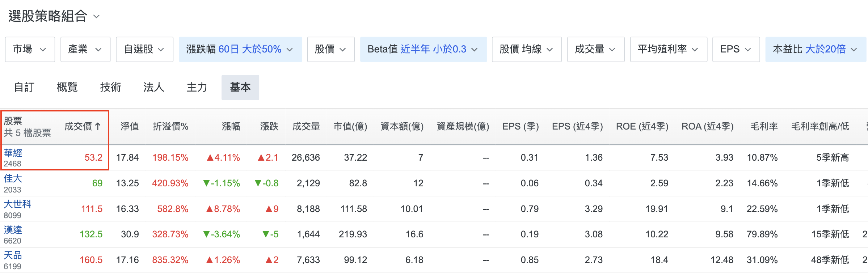Sort by the 折溢價% column header
The width and height of the screenshot is (868, 275).
tap(170, 127)
